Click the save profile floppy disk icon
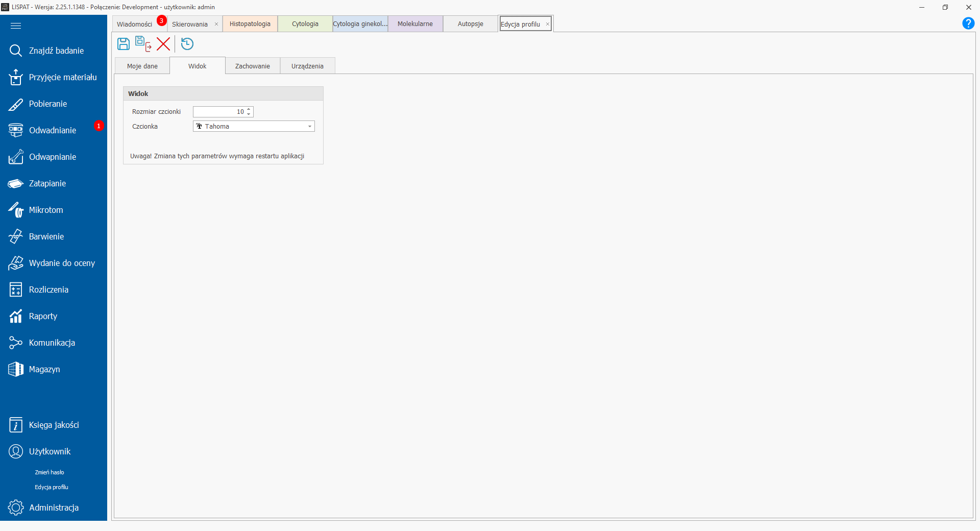980x531 pixels. pos(124,44)
